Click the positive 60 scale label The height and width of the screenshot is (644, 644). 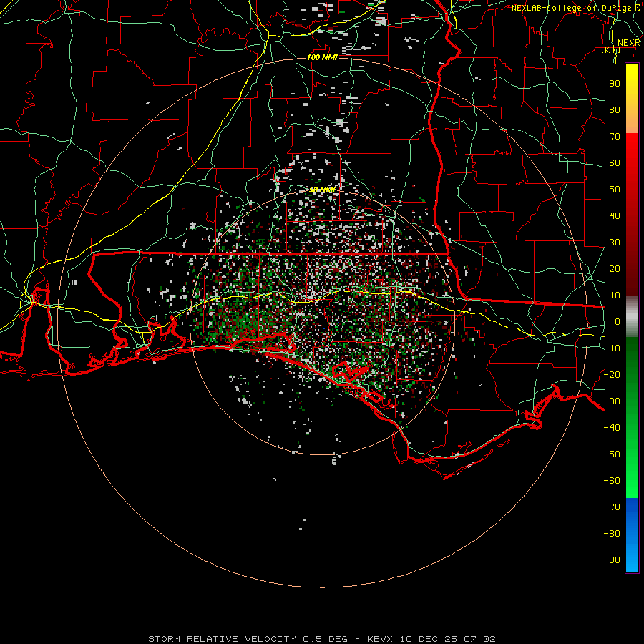615,163
